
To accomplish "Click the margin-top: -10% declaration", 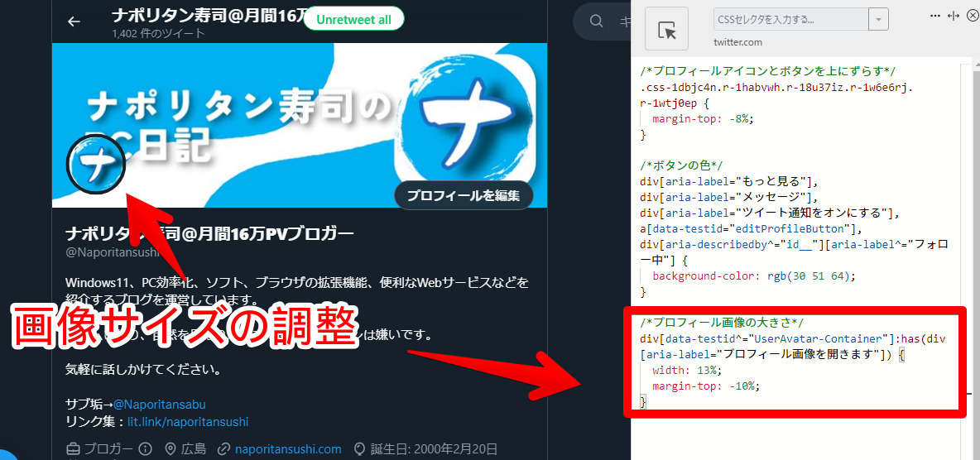I will 706,386.
